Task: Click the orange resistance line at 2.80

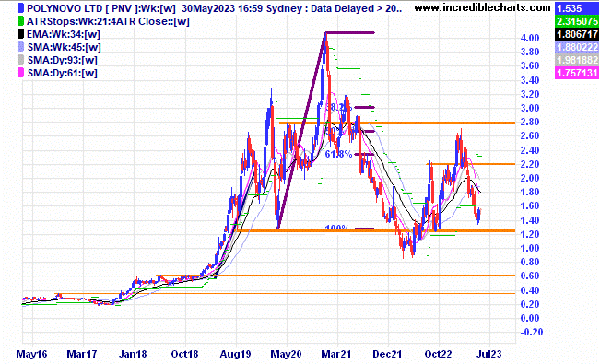Action: (x=396, y=123)
